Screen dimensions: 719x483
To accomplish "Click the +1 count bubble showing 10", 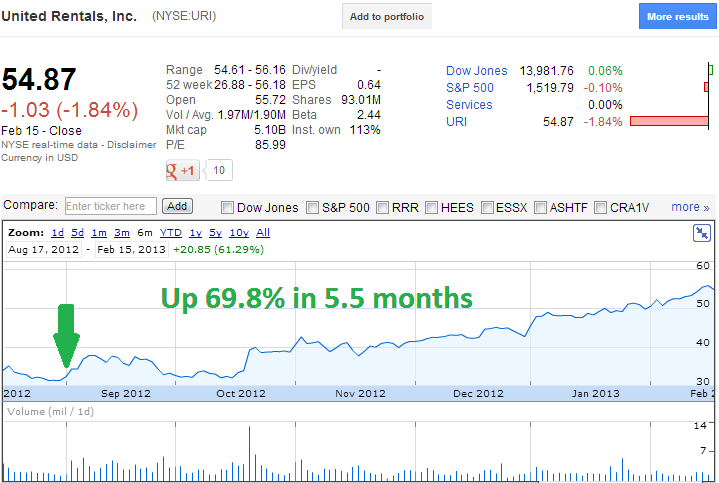I will pyautogui.click(x=219, y=171).
